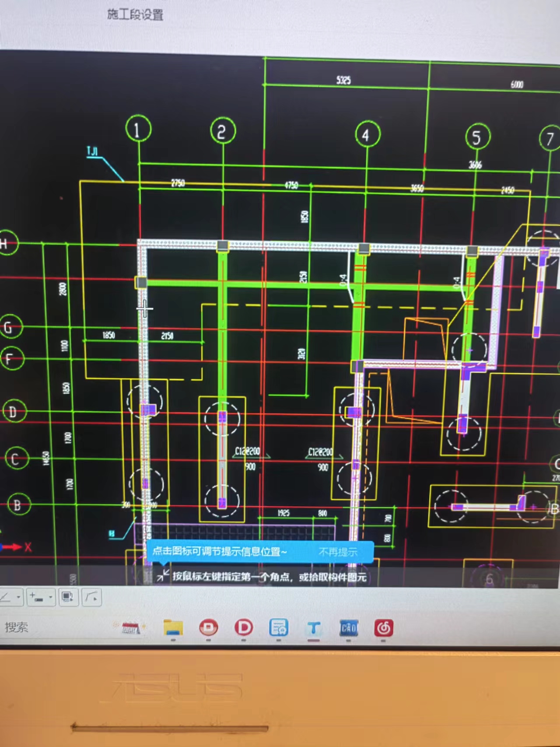Click axis bubble letter C on the left

coord(17,458)
